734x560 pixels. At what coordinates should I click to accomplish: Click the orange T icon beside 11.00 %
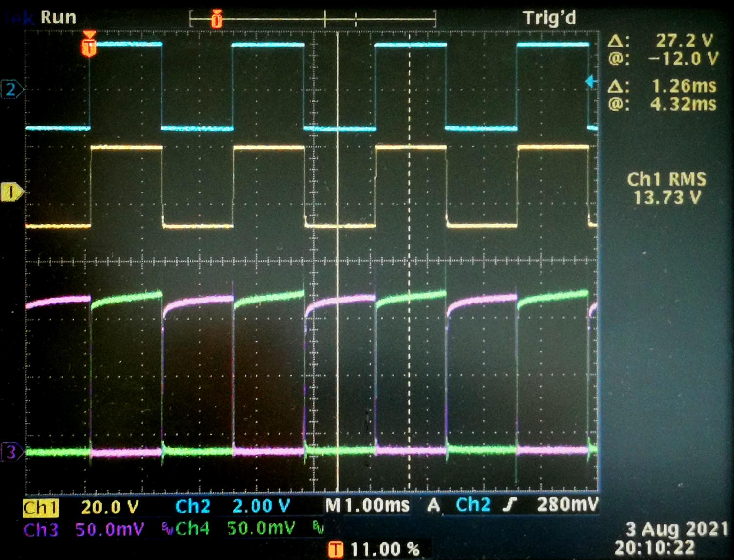click(x=336, y=549)
